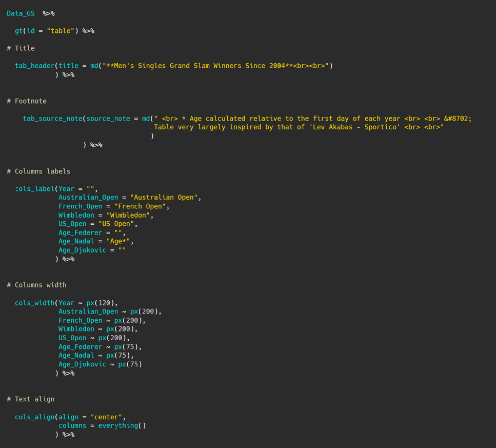Image resolution: width=496 pixels, height=448 pixels.
Task: Click the # Text align comment
Action: [x=30, y=399]
